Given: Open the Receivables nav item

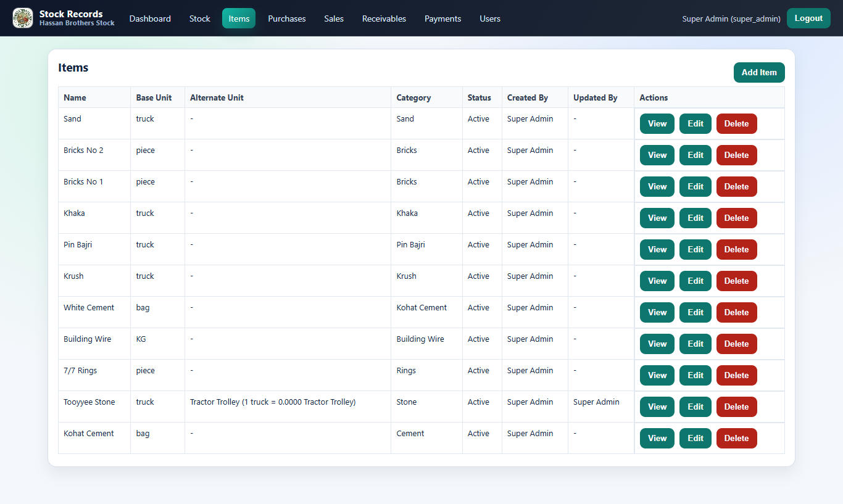Looking at the screenshot, I should pos(384,19).
